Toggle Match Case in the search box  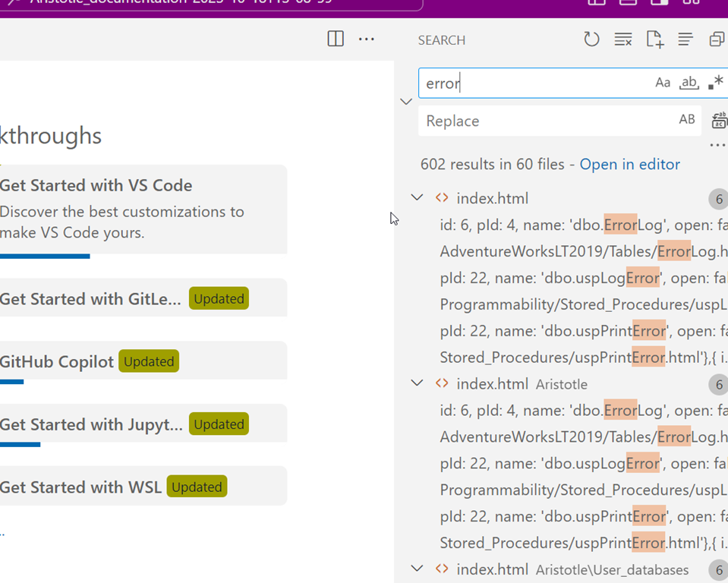(663, 83)
